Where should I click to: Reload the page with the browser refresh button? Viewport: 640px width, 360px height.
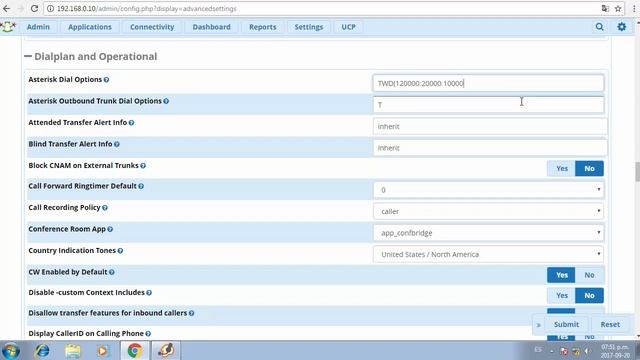34,9
